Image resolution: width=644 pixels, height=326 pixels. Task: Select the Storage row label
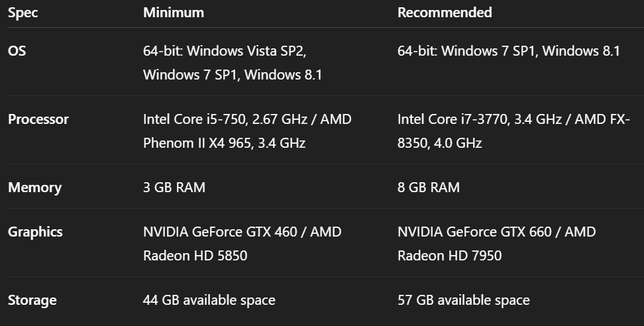32,300
